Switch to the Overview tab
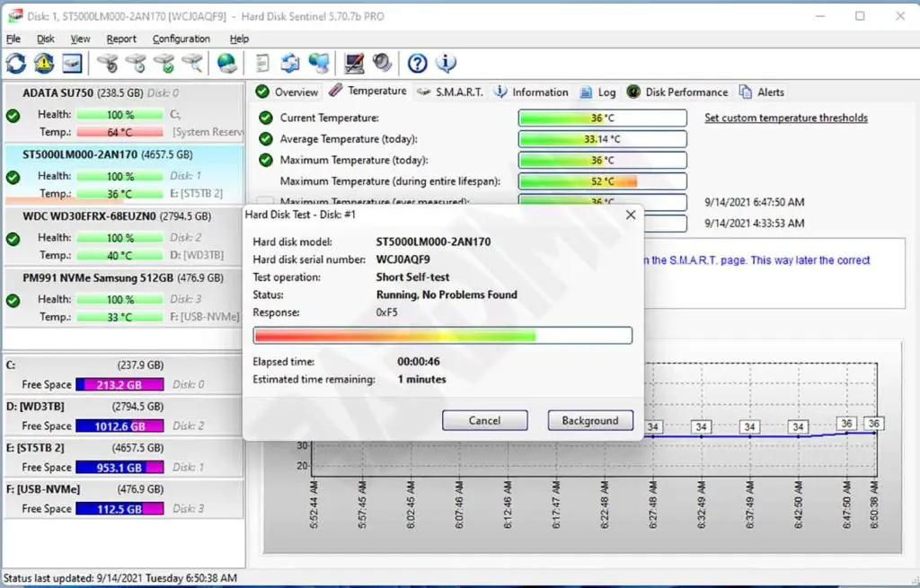 tap(287, 92)
